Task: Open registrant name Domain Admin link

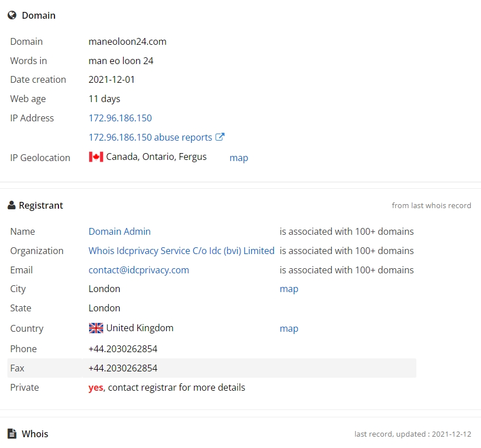Action: 120,231
